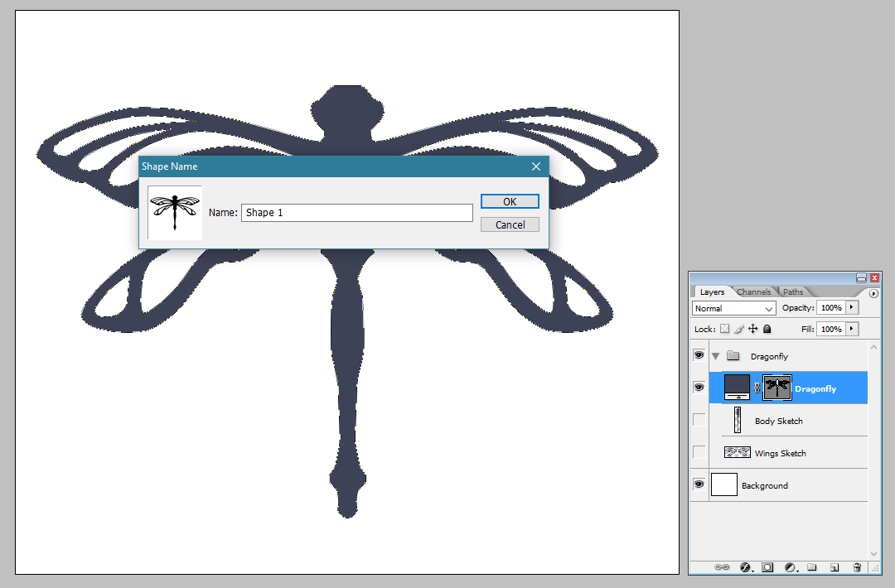Click the layers list scroll down arrow
Viewport: 895px width, 588px height.
[x=873, y=553]
